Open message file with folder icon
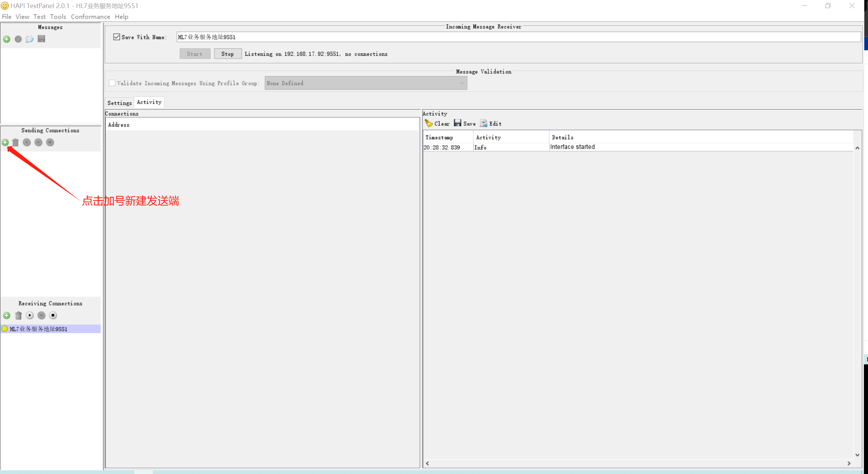Screen dimensions: 868x474 pos(30,39)
